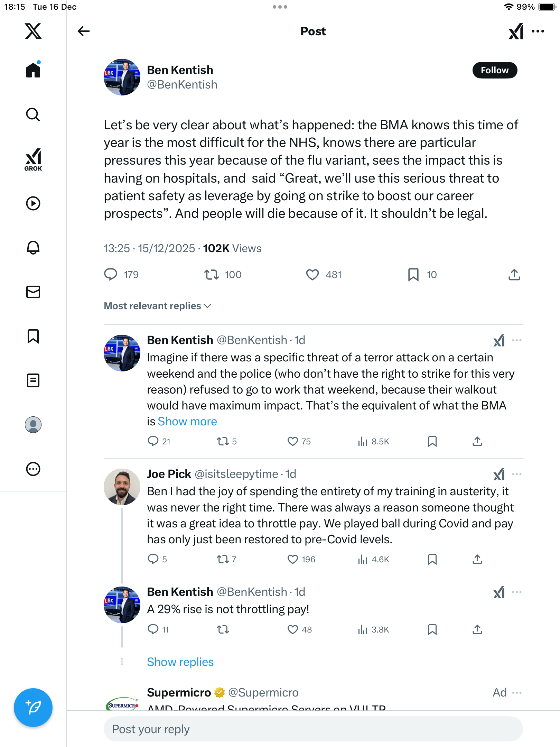Open more options for Joe Pick's reply

pos(516,474)
